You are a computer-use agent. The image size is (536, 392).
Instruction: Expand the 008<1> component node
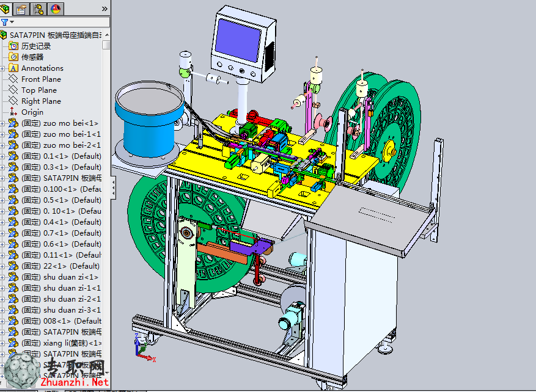point(2,321)
